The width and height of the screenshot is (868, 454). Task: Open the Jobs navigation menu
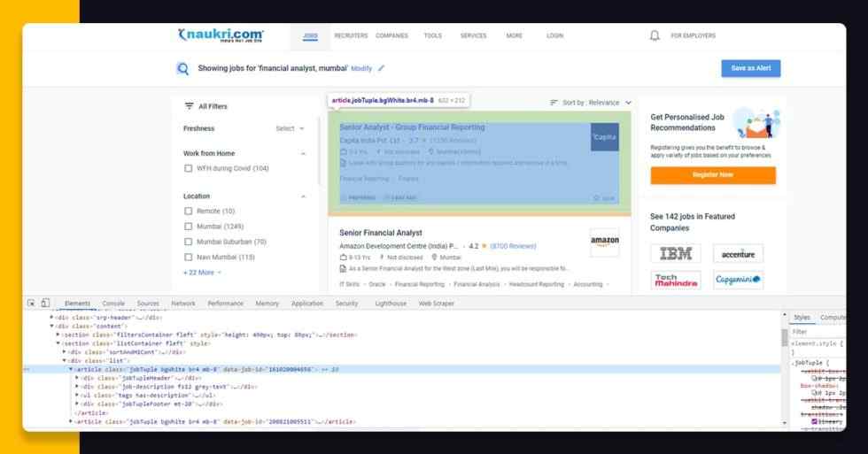coord(310,36)
